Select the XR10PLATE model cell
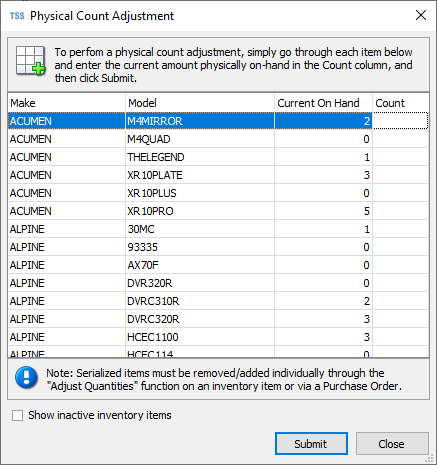The image size is (437, 465). [x=200, y=175]
